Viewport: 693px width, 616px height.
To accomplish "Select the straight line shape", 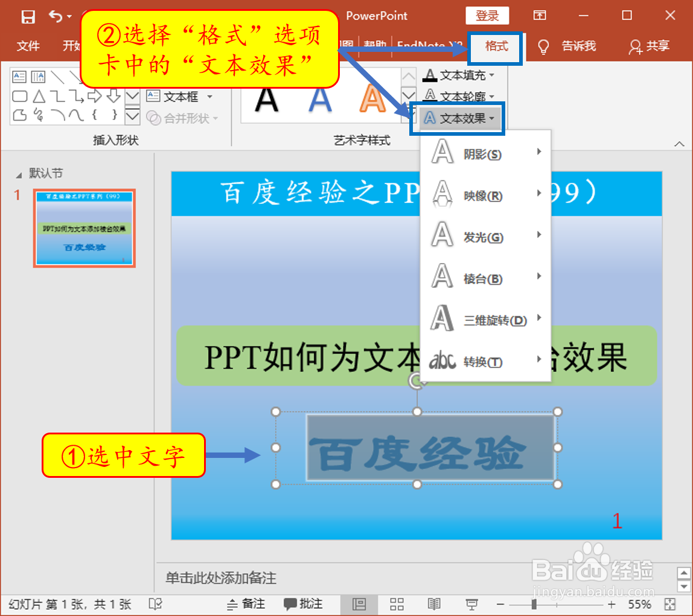I will pos(57,77).
